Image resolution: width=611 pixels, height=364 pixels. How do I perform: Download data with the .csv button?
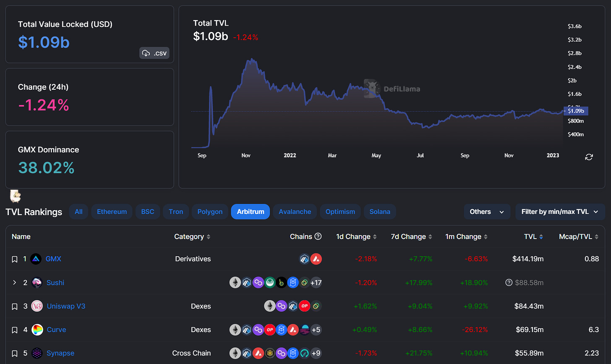[154, 53]
